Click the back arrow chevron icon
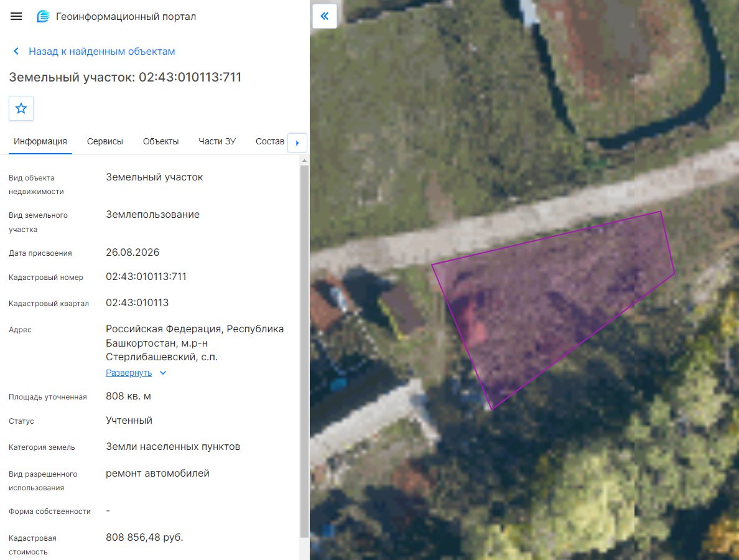Viewport: 739px width, 560px height. click(x=16, y=52)
